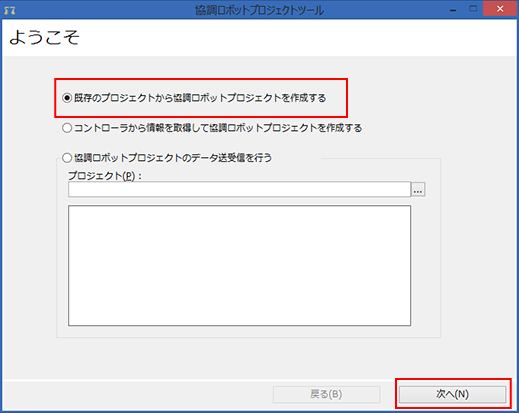Open the browse dialog via the … button
Screen dimensions: 519x413
pos(418,190)
